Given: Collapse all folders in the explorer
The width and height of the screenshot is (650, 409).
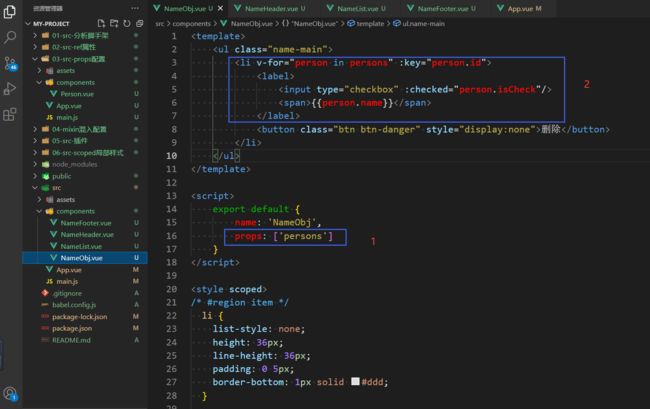Looking at the screenshot, I should (x=138, y=22).
